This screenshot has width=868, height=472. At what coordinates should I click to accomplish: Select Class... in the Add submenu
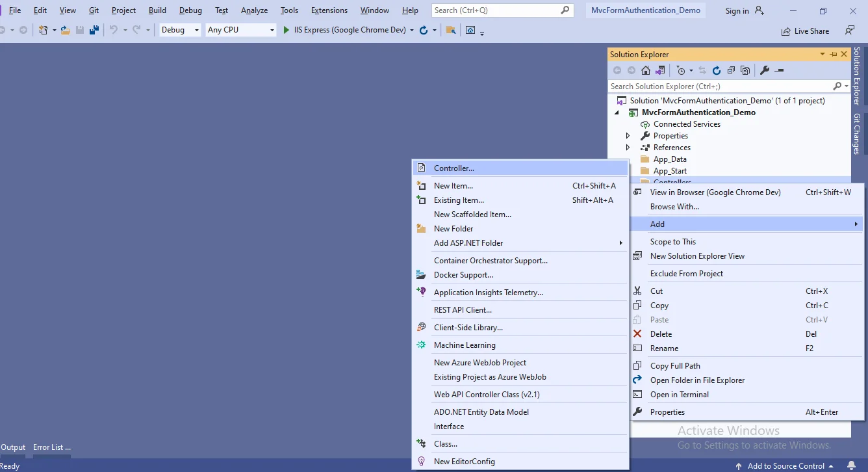click(x=520, y=444)
